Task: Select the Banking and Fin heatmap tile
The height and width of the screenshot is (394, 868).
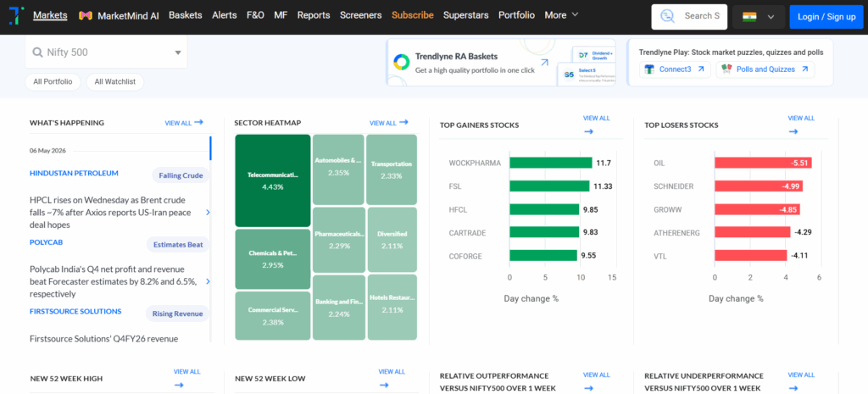Action: point(339,308)
